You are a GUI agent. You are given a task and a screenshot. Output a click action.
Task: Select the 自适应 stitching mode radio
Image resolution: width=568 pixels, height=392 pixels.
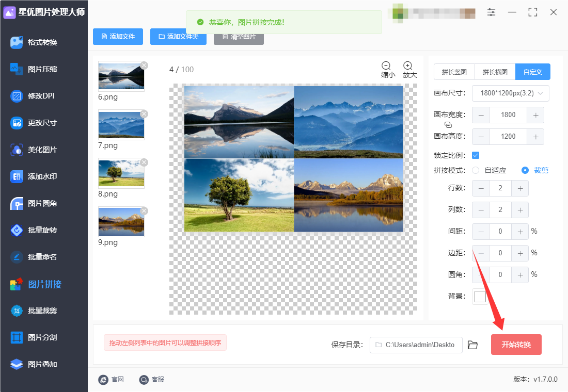point(476,170)
